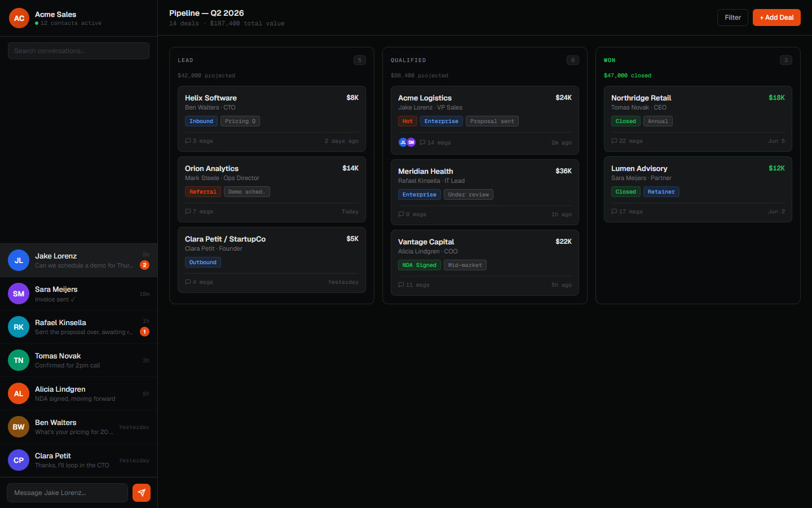Image resolution: width=812 pixels, height=508 pixels.
Task: Click the Message Jake Lorenz input
Action: click(67, 493)
